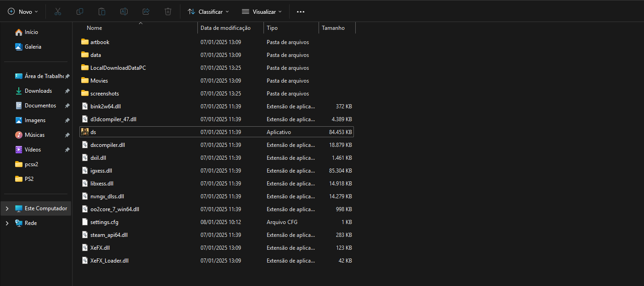Click the Cut scissors icon
Viewport: 644px width, 286px height.
pyautogui.click(x=57, y=11)
